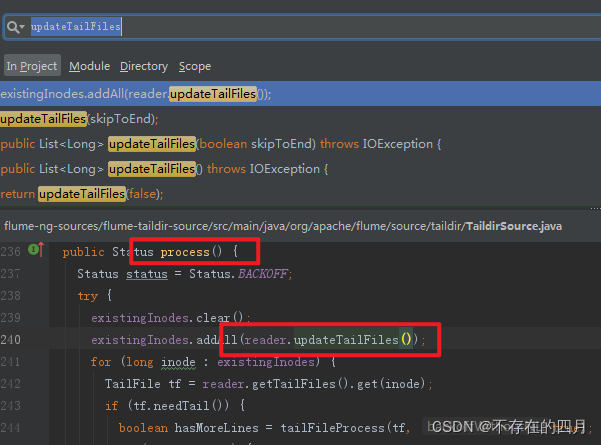Select result return updateTailFiles(false);
This screenshot has height=445, width=601.
(x=300, y=194)
